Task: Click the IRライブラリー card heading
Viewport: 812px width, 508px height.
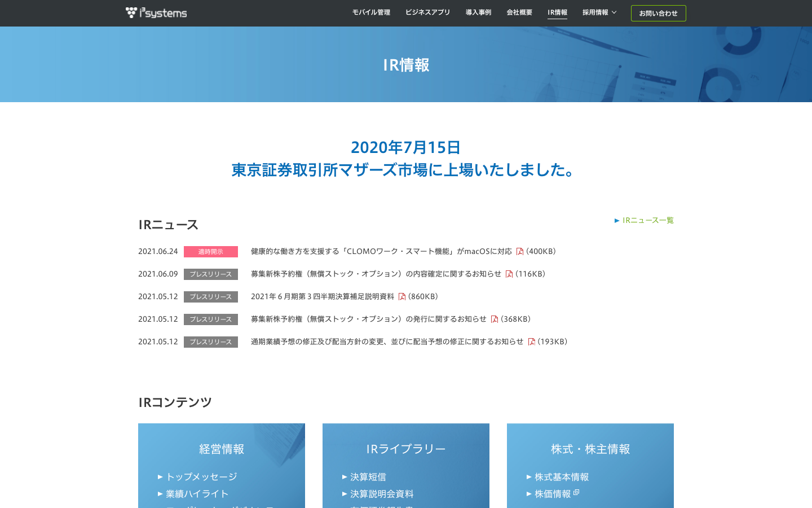Action: [x=406, y=449]
